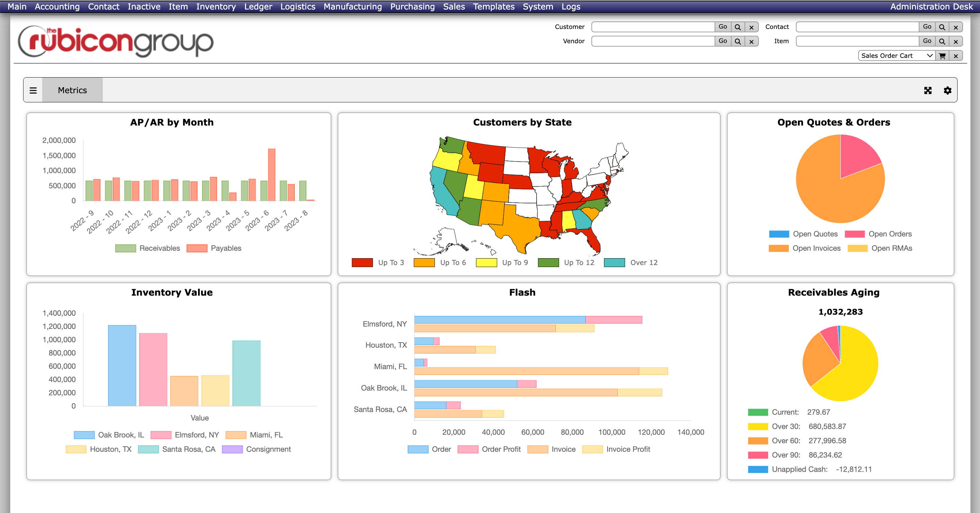Select the Metrics tab
The width and height of the screenshot is (980, 513).
(x=72, y=90)
